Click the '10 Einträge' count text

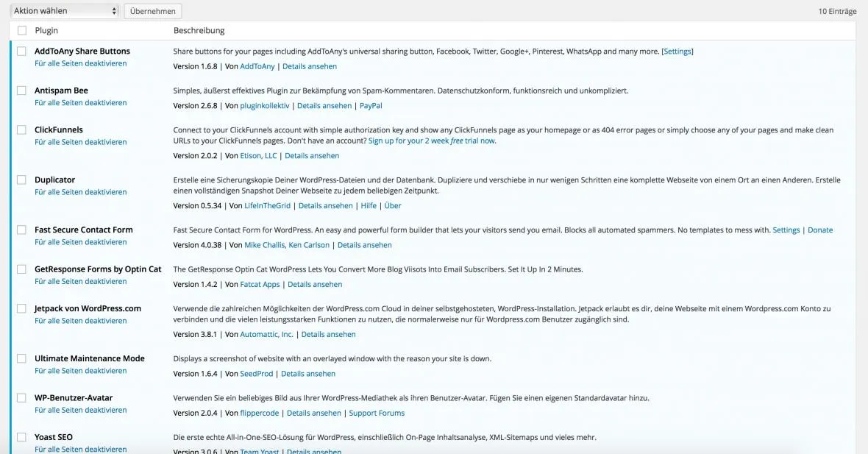(838, 11)
